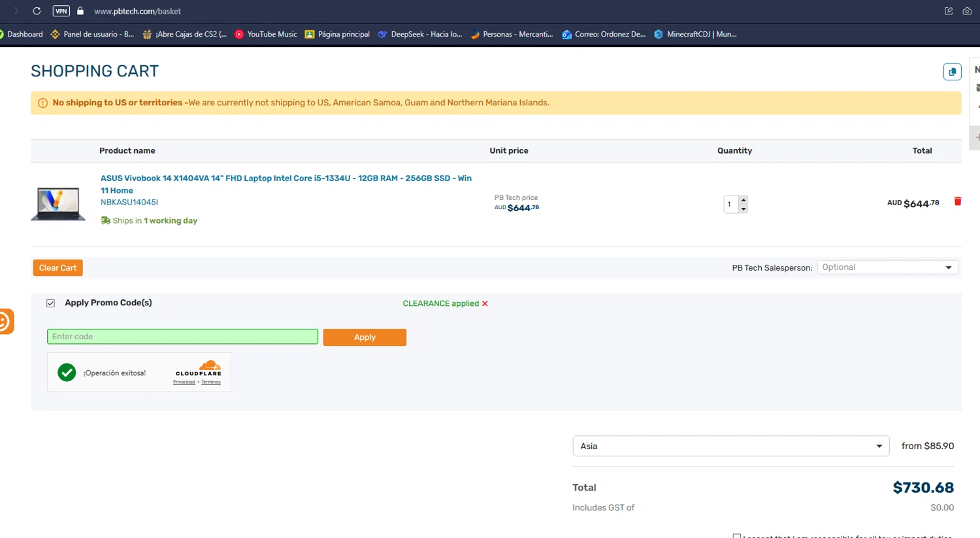Open the Página principal bookmark

337,34
